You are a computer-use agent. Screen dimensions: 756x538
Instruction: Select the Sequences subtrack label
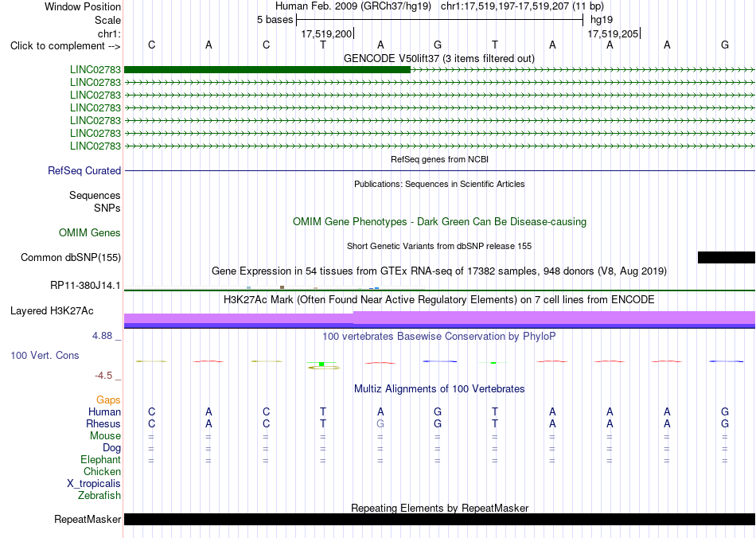pyautogui.click(x=95, y=195)
